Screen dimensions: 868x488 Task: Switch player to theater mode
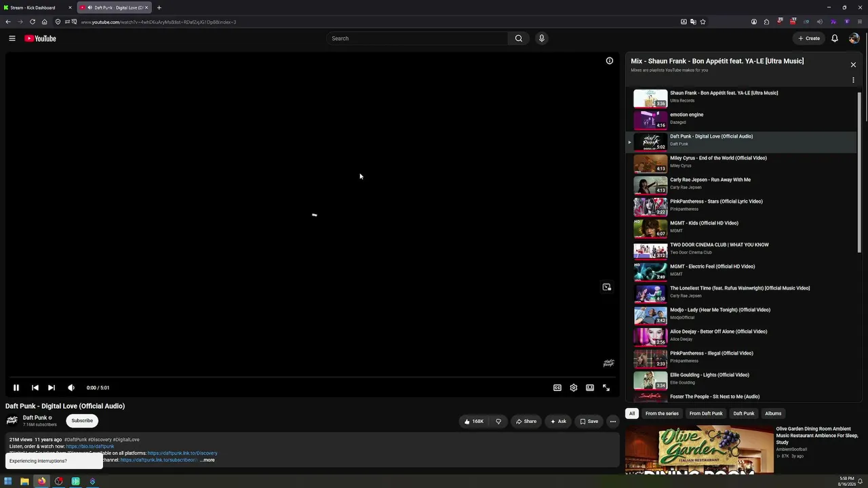coord(590,388)
